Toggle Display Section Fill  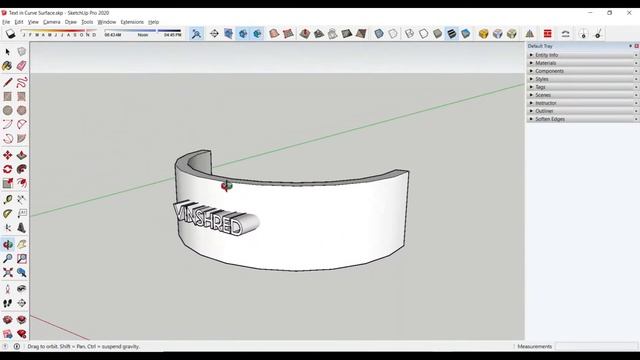point(258,33)
